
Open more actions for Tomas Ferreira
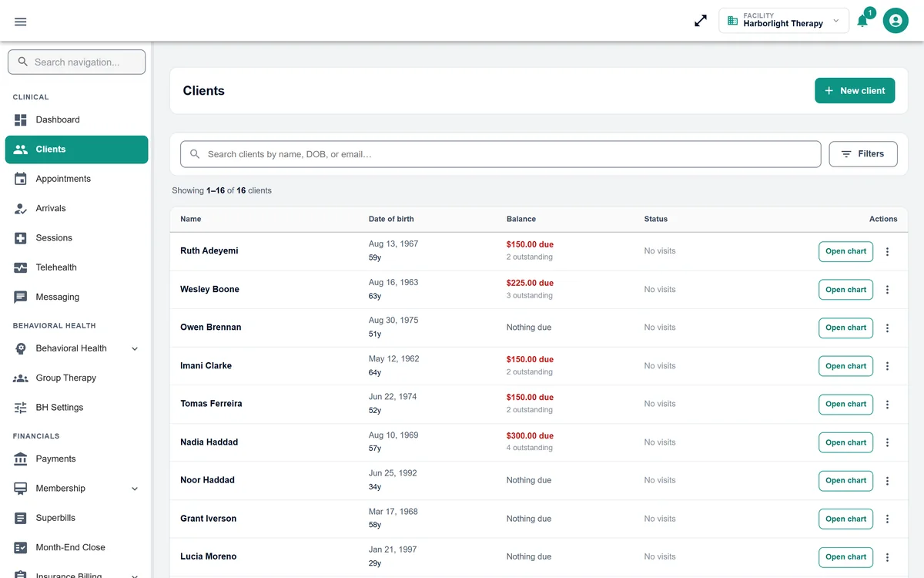[887, 404]
